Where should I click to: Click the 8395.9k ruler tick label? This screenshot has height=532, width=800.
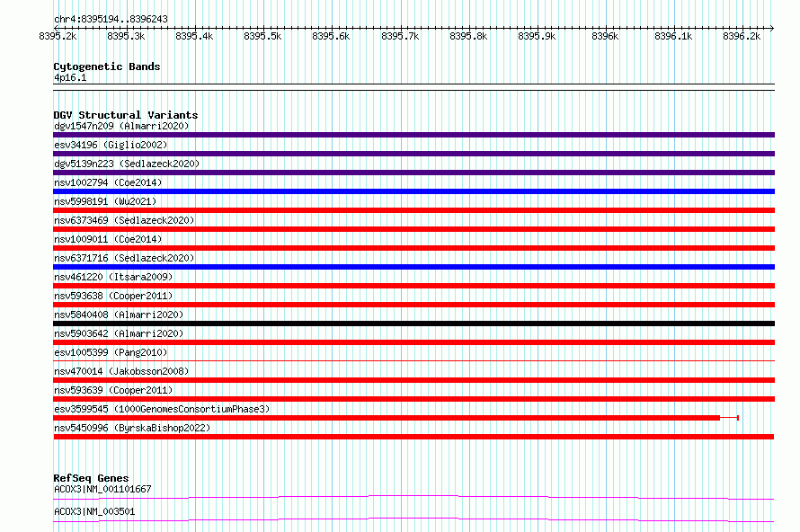pyautogui.click(x=537, y=36)
